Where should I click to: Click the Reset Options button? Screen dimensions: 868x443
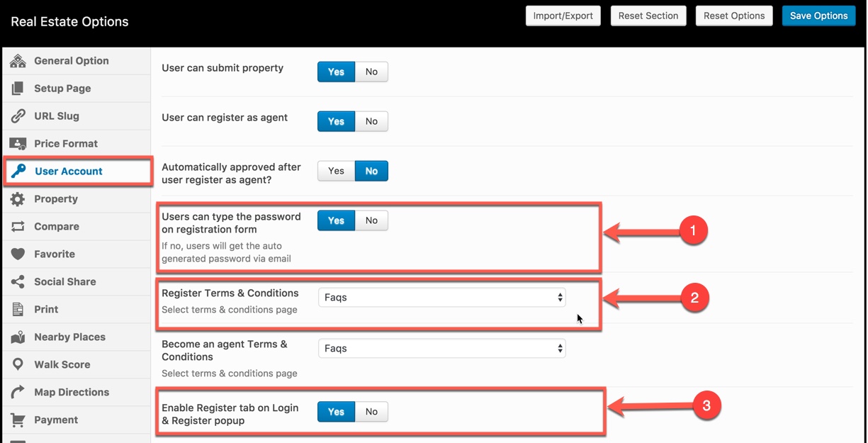[734, 16]
